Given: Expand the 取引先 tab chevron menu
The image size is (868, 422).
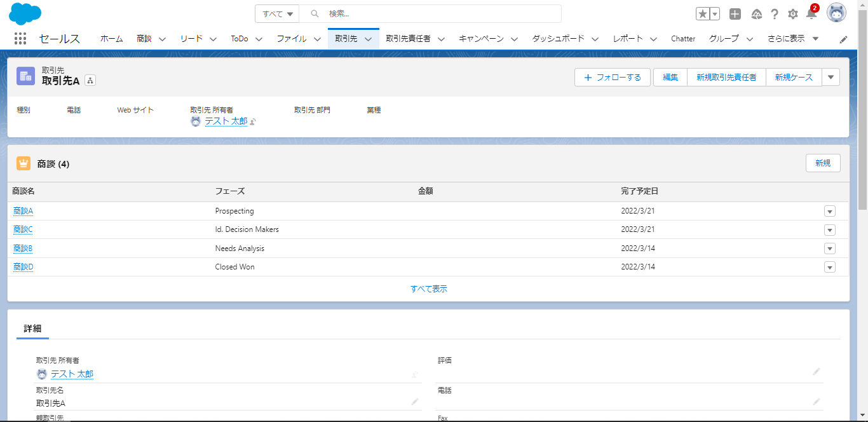Looking at the screenshot, I should pos(368,39).
